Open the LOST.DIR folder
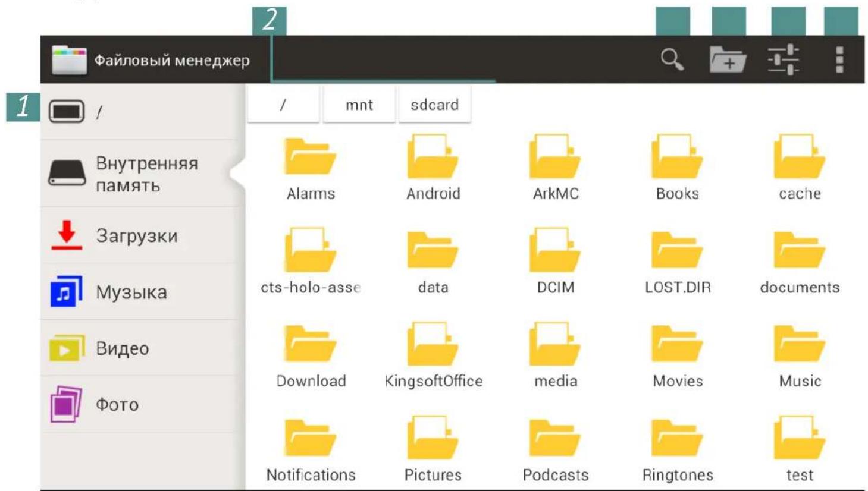868x491 pixels. 678,262
